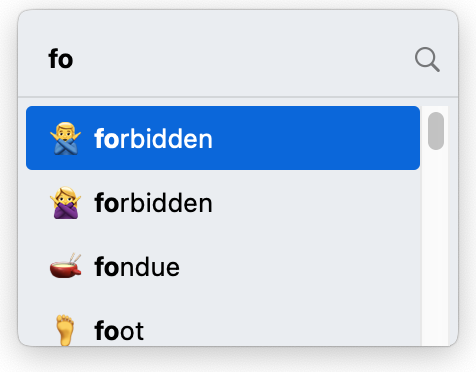Screen dimensions: 476x372
Task: Select the fondue text label
Action: [x=137, y=267]
